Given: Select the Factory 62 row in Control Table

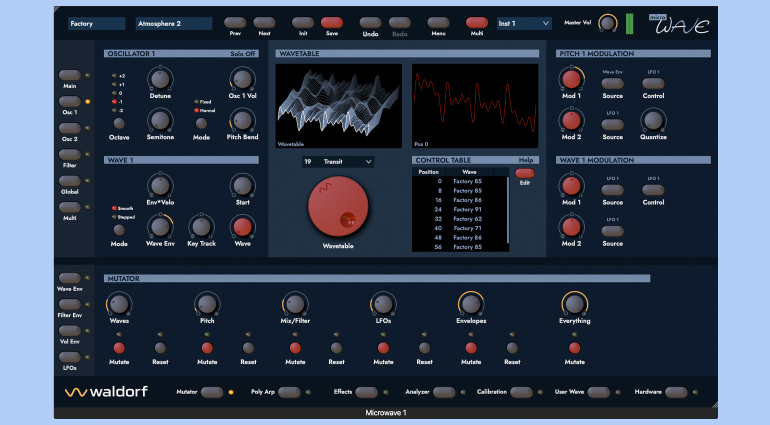Looking at the screenshot, I should click(460, 219).
